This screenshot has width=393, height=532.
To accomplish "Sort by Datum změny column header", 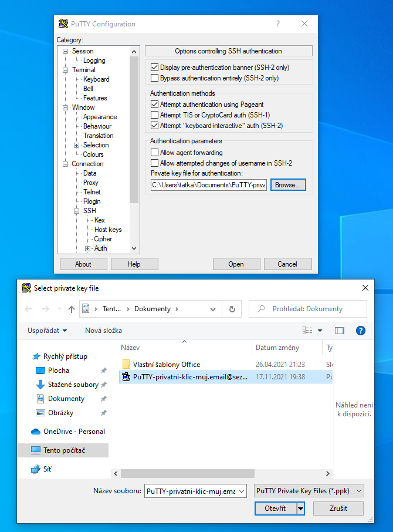I will click(x=277, y=348).
